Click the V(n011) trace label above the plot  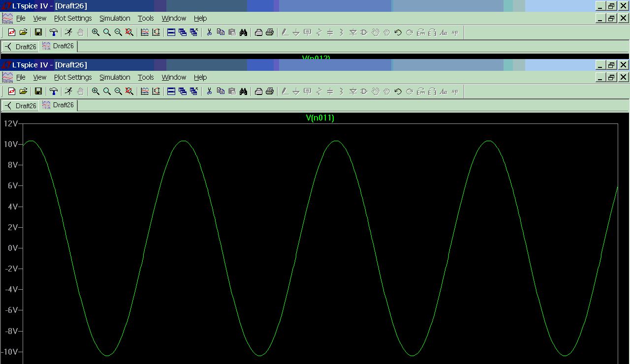(320, 118)
